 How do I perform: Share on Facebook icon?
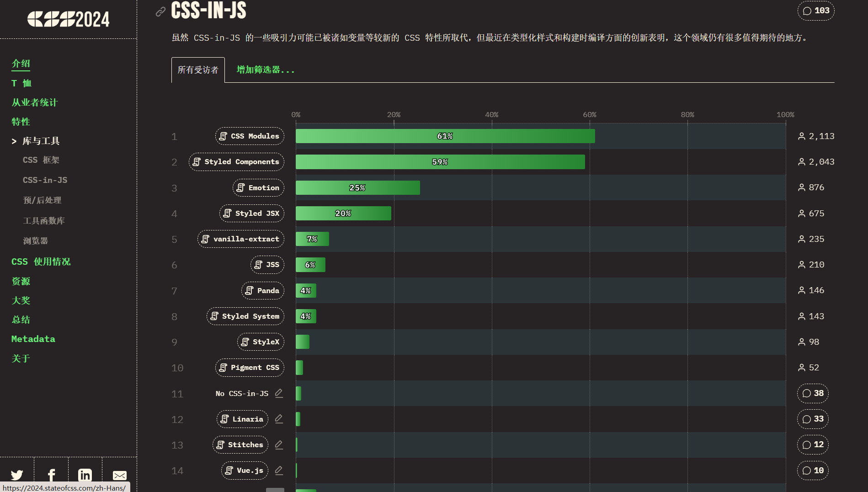(x=51, y=475)
